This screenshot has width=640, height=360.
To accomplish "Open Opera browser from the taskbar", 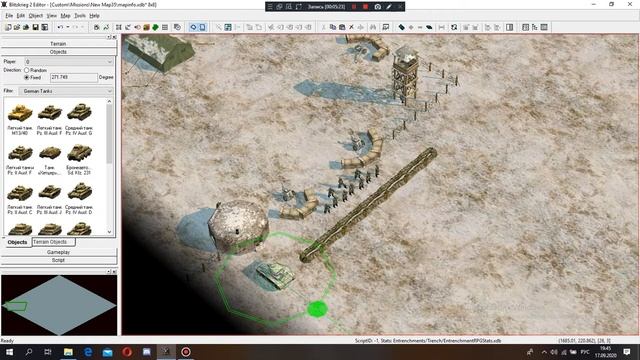I will (127, 352).
